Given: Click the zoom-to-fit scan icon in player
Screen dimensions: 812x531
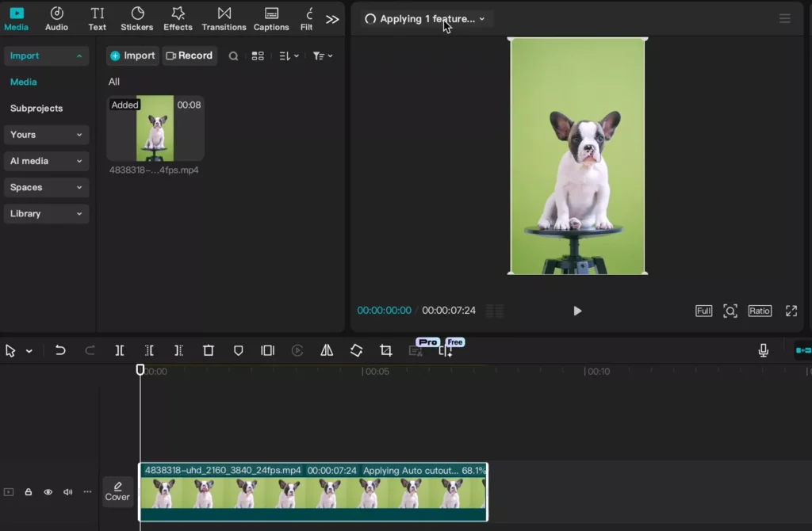Looking at the screenshot, I should [x=730, y=311].
